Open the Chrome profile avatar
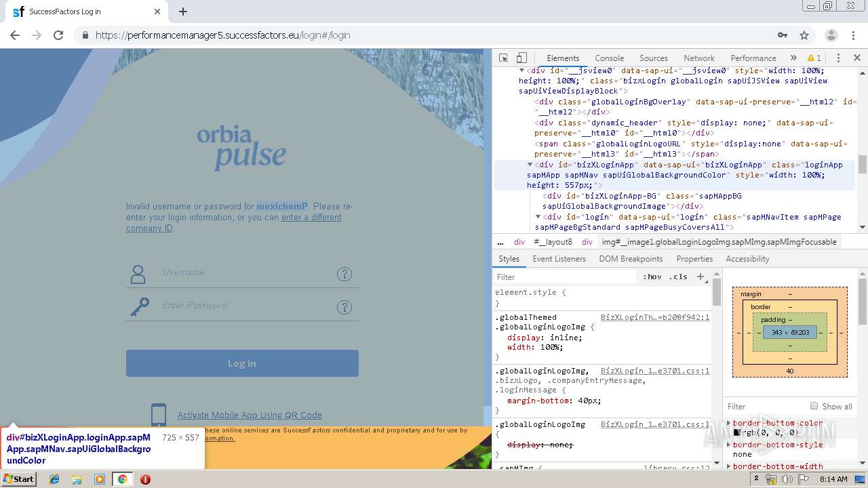 pos(831,35)
